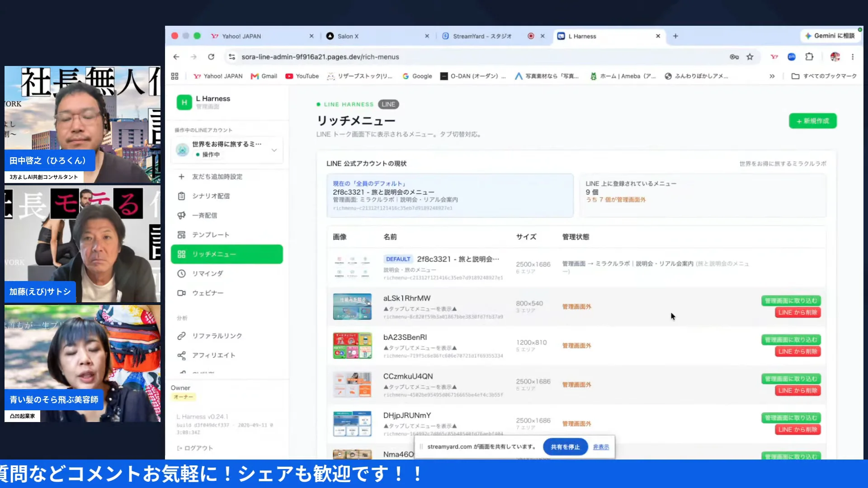The height and width of the screenshot is (488, 868).
Task: Click the aLSk1RhrMW menu thumbnail
Action: tap(352, 307)
